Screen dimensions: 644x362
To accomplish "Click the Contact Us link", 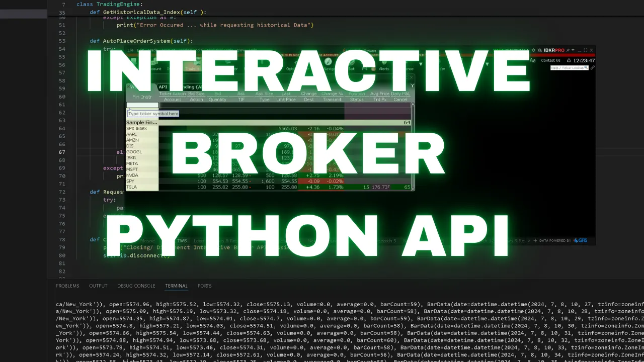I will [551, 60].
